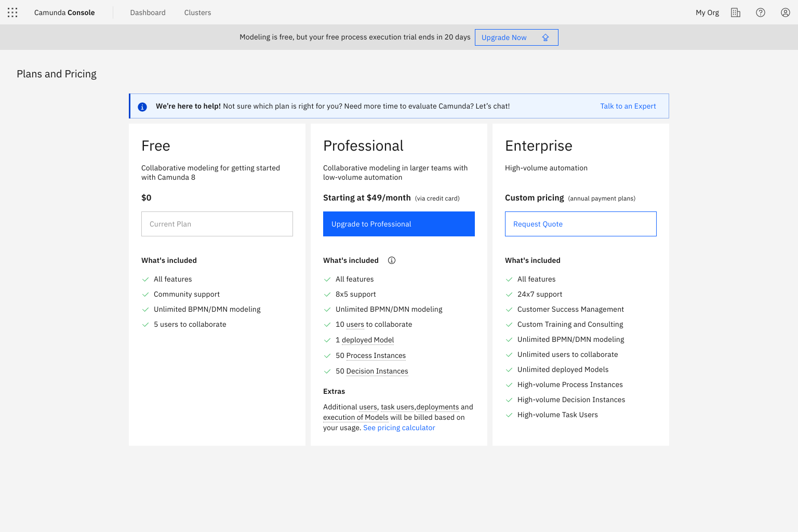
Task: Click the underlined deployed Model term
Action: coord(368,340)
